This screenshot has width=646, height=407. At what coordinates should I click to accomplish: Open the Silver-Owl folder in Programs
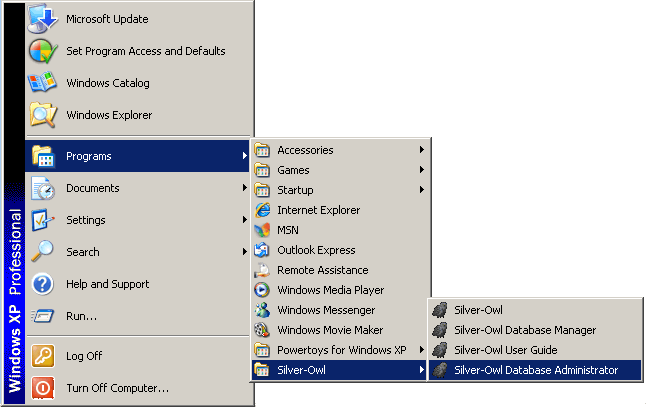coord(339,370)
